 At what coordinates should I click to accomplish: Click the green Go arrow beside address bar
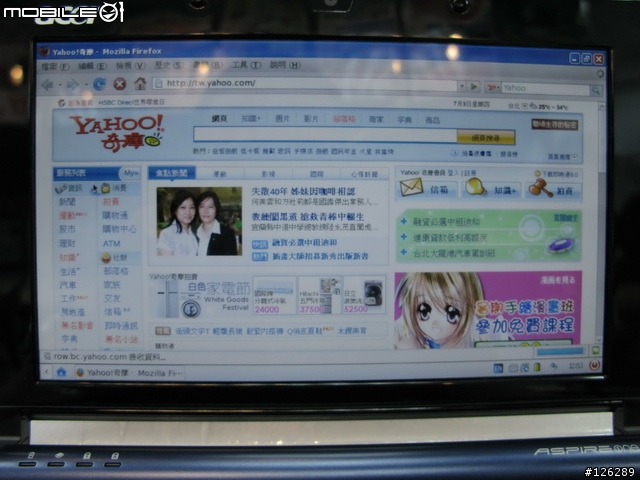474,86
